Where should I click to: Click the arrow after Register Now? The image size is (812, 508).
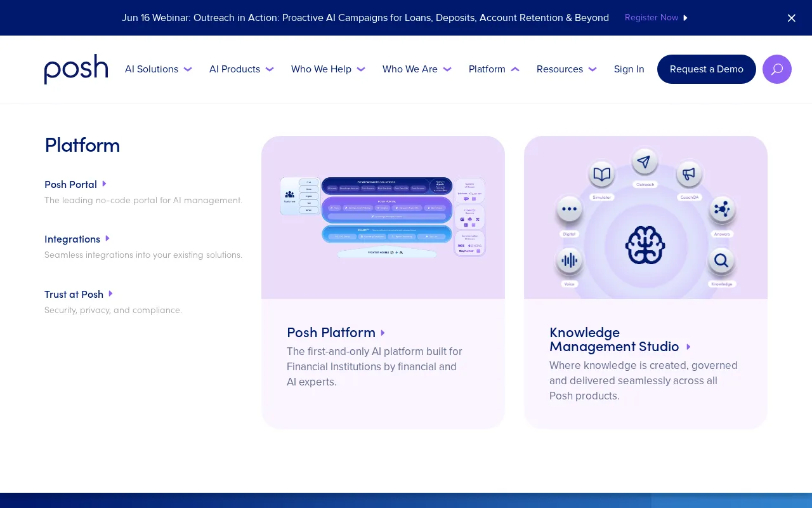(x=685, y=18)
